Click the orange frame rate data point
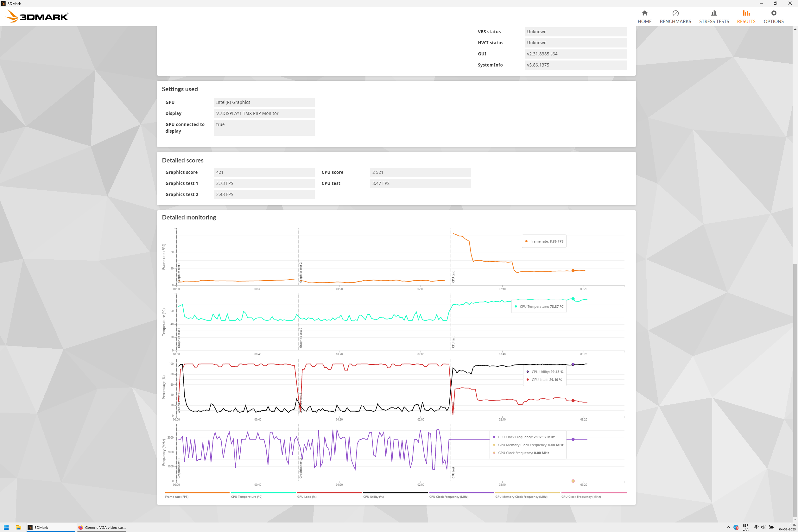798x532 pixels. (573, 271)
